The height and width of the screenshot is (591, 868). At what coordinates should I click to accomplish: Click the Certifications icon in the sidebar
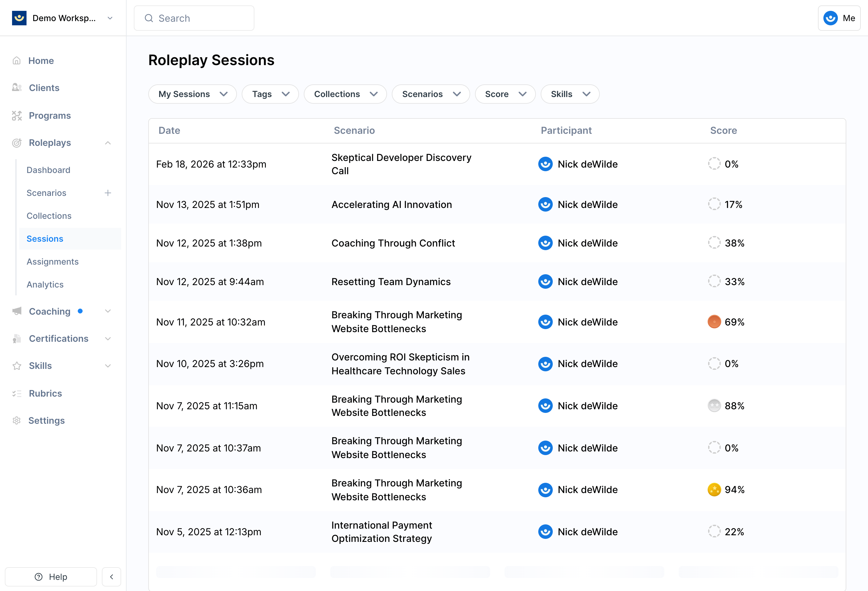(x=17, y=338)
